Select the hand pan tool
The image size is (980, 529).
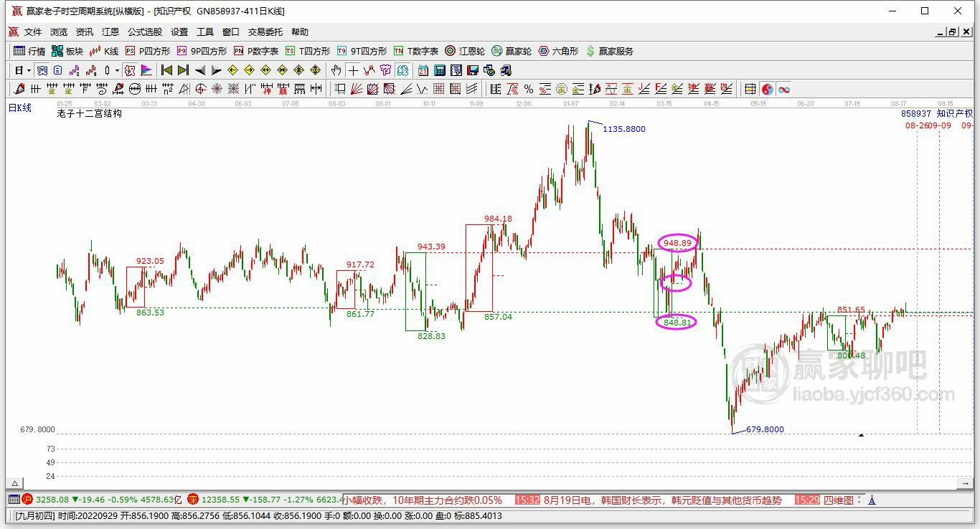point(336,70)
